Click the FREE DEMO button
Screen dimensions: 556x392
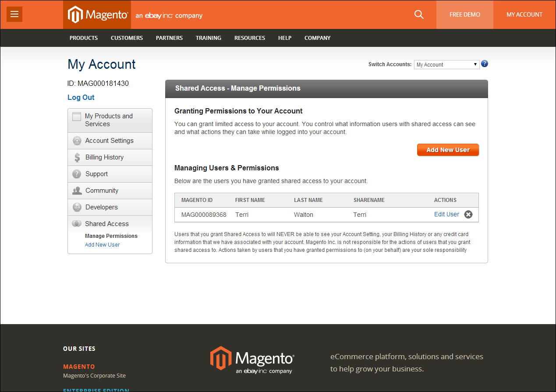465,14
